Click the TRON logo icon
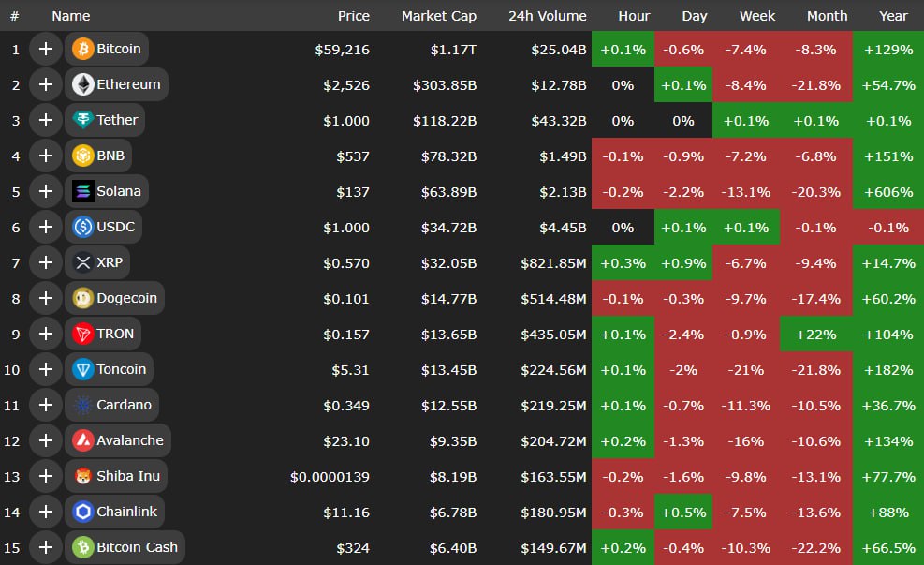This screenshot has width=924, height=565. tap(83, 334)
